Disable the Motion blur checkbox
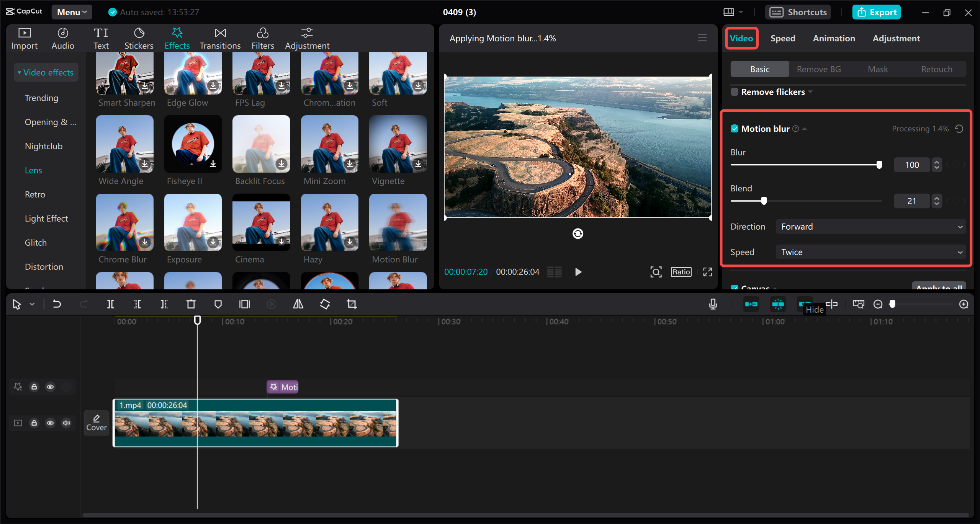Viewport: 980px width, 524px height. (735, 129)
